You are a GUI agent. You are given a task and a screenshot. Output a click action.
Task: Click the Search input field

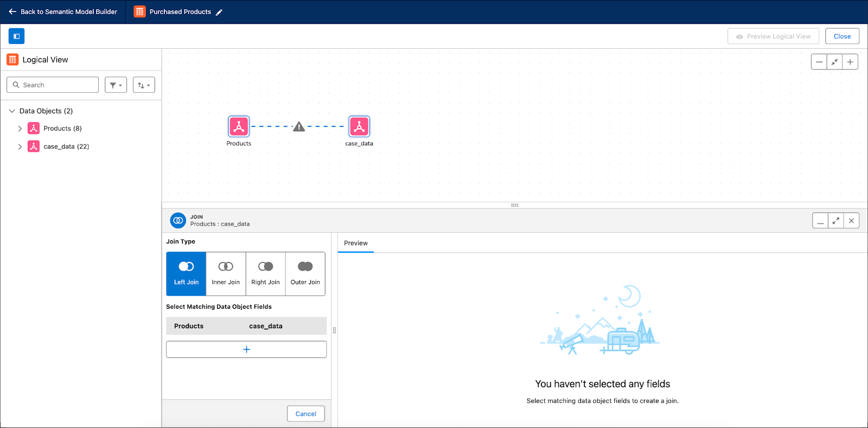(53, 85)
